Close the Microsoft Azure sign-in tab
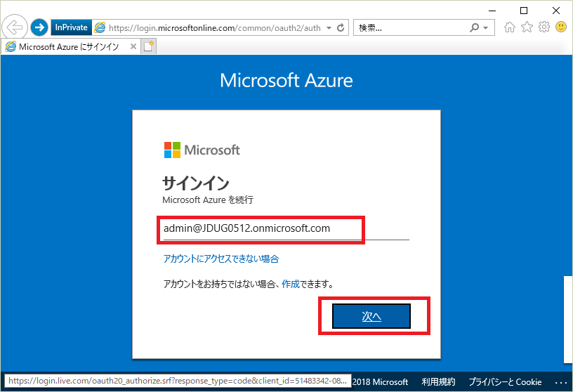This screenshot has height=392, width=573. [x=133, y=46]
